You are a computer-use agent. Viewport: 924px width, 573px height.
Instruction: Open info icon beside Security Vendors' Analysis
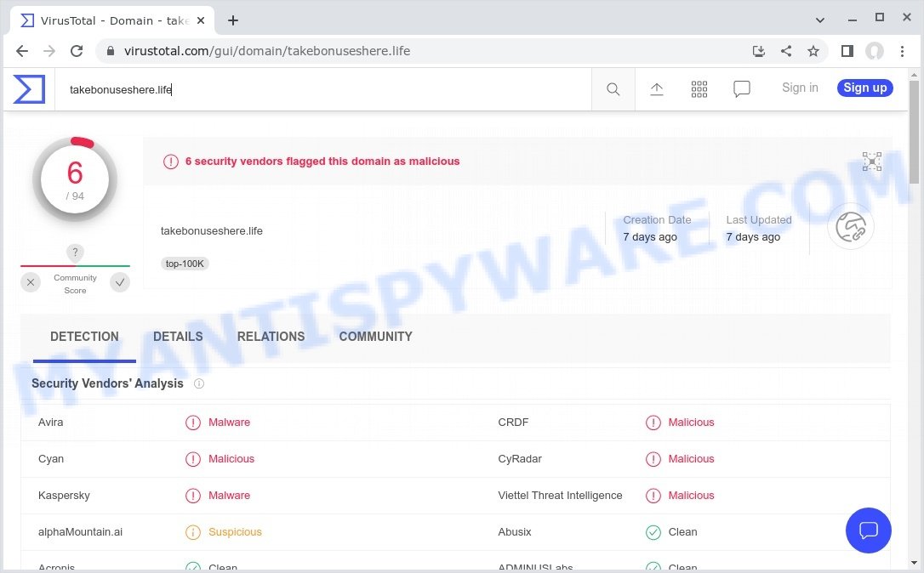point(199,384)
